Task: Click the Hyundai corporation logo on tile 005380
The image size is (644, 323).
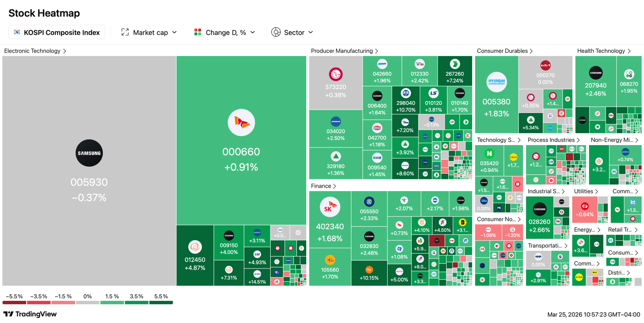Action: 496,82
